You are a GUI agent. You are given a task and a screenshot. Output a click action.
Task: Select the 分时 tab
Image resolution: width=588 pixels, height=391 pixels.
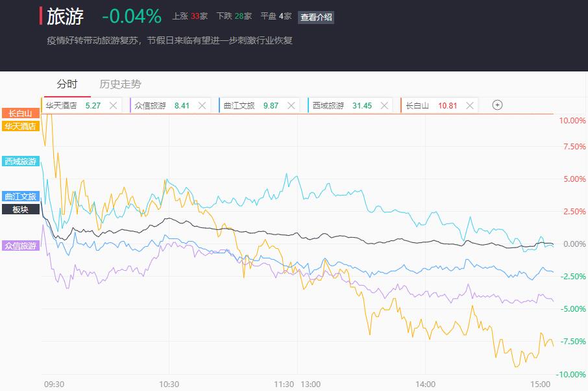(x=67, y=84)
